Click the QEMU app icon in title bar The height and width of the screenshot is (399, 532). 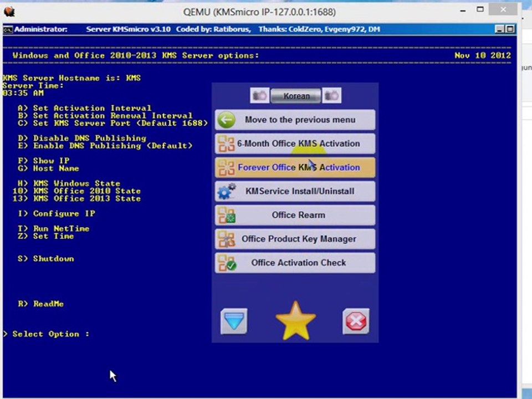9,12
